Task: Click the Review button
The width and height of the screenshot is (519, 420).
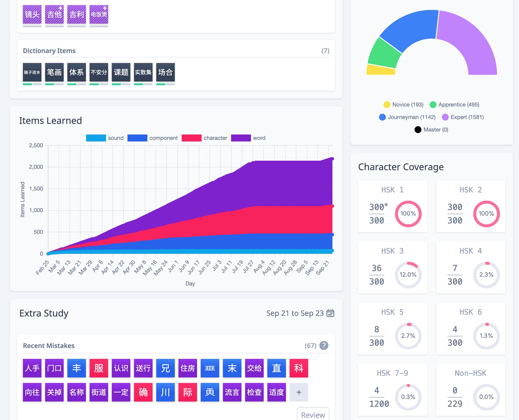Action: click(x=313, y=415)
